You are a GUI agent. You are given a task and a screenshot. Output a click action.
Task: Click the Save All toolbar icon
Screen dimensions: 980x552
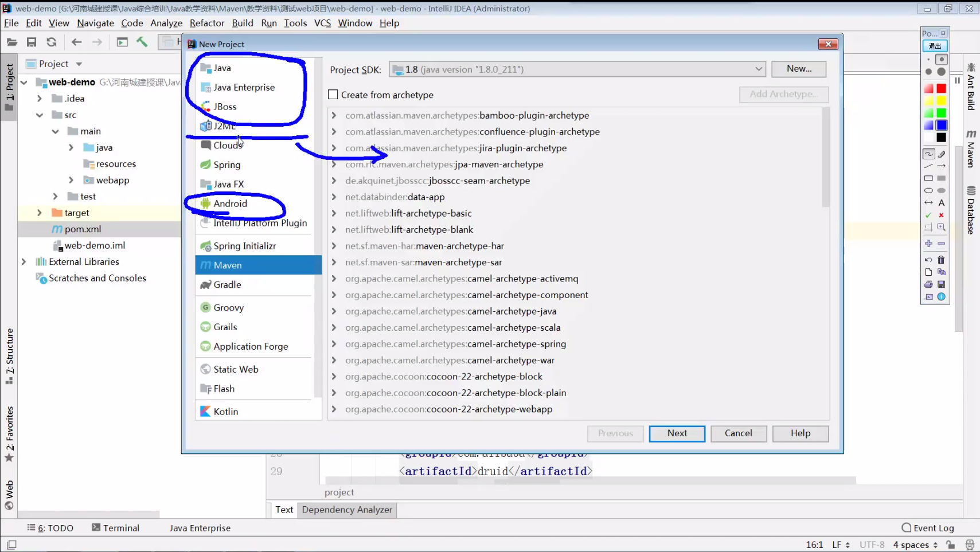point(32,42)
